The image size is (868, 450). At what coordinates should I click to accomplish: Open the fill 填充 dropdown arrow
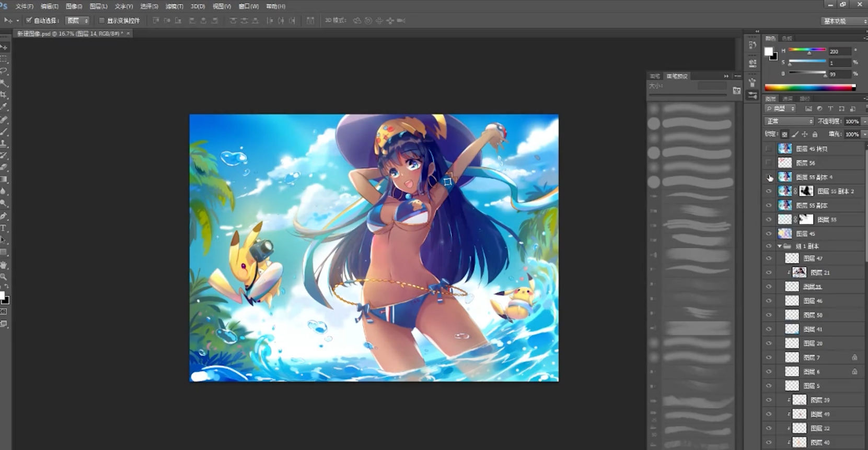point(864,134)
